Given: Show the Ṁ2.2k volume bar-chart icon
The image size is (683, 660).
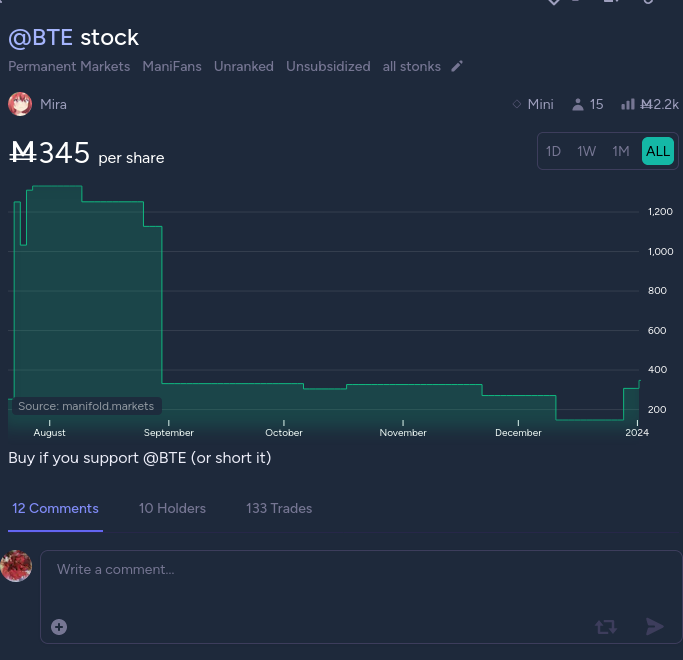Looking at the screenshot, I should 627,104.
